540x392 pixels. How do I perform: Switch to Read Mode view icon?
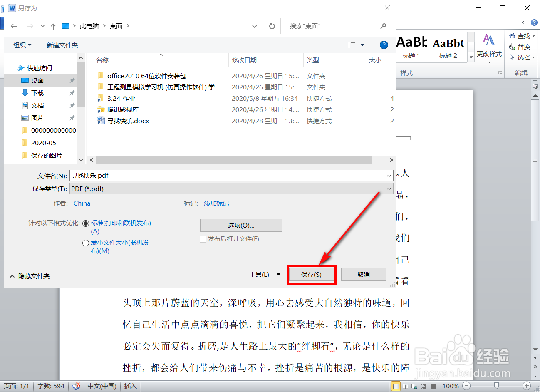(405, 386)
